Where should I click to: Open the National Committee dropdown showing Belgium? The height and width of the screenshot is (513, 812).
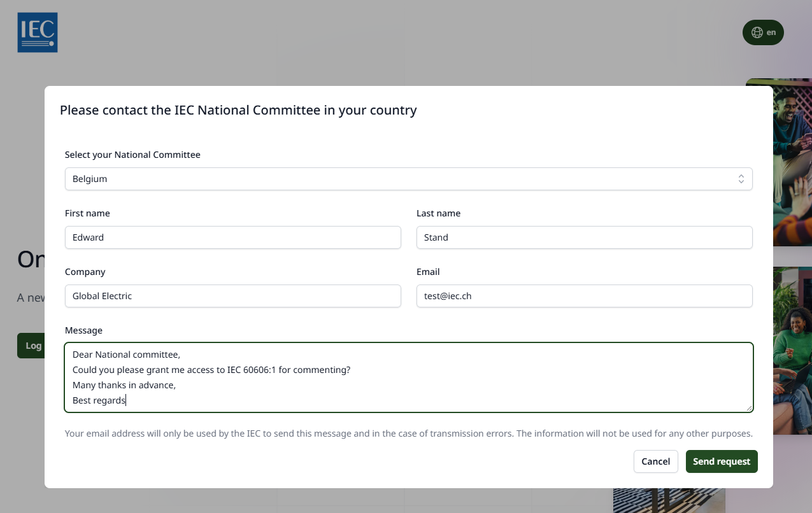(409, 179)
